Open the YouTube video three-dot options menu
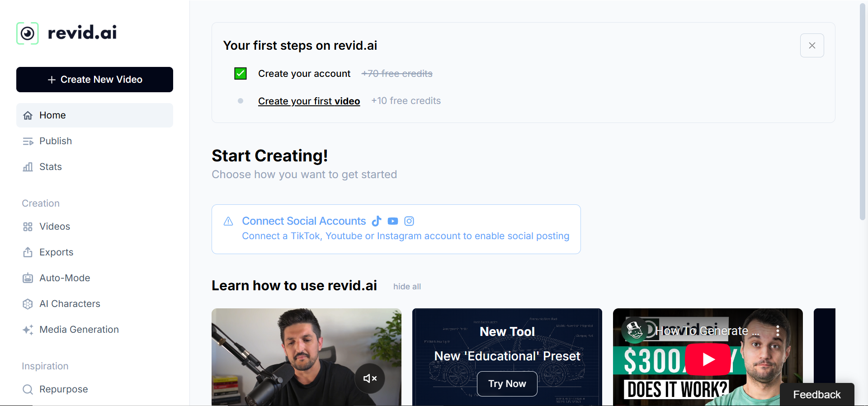 click(x=778, y=330)
